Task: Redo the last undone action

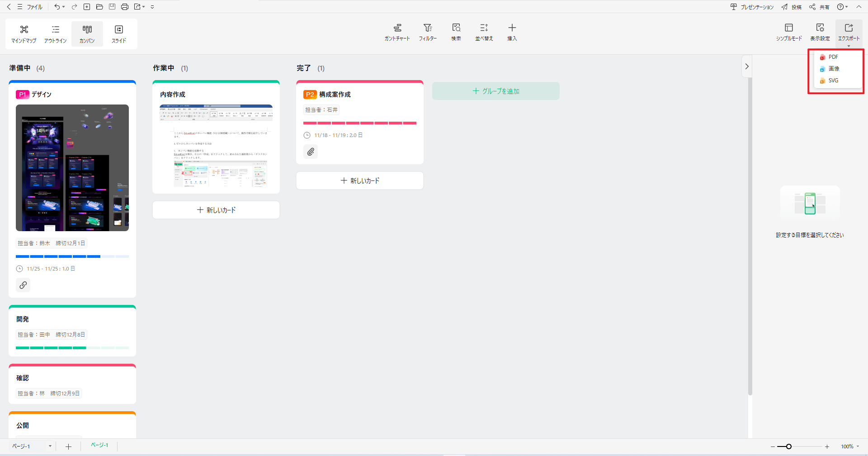Action: point(74,7)
